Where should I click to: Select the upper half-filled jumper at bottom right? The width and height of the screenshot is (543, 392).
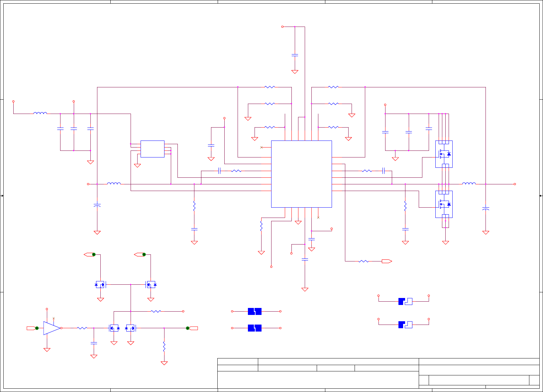405,301
